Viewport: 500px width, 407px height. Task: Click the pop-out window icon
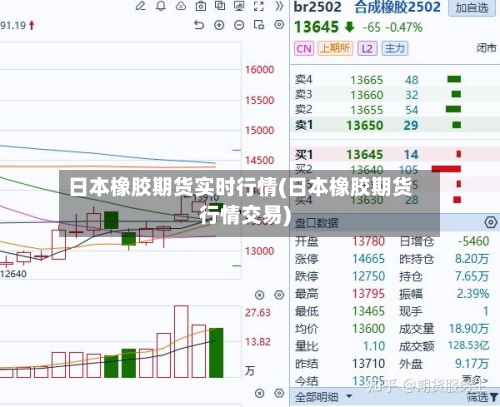(x=259, y=25)
